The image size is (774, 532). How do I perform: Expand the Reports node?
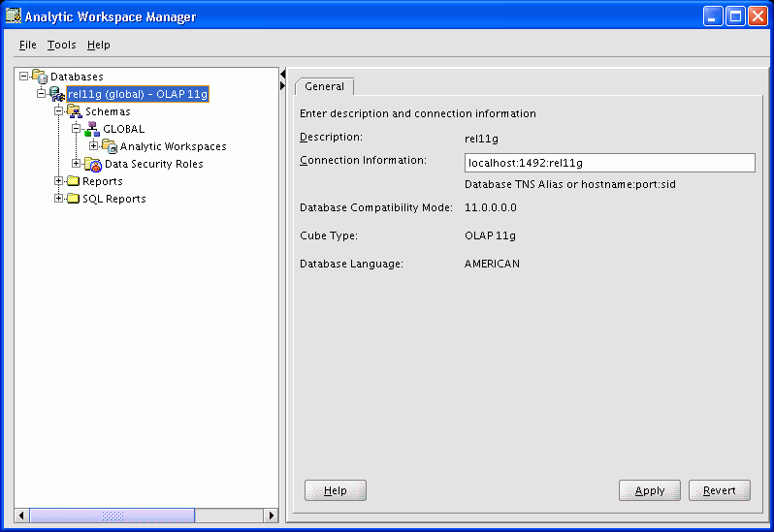click(58, 181)
